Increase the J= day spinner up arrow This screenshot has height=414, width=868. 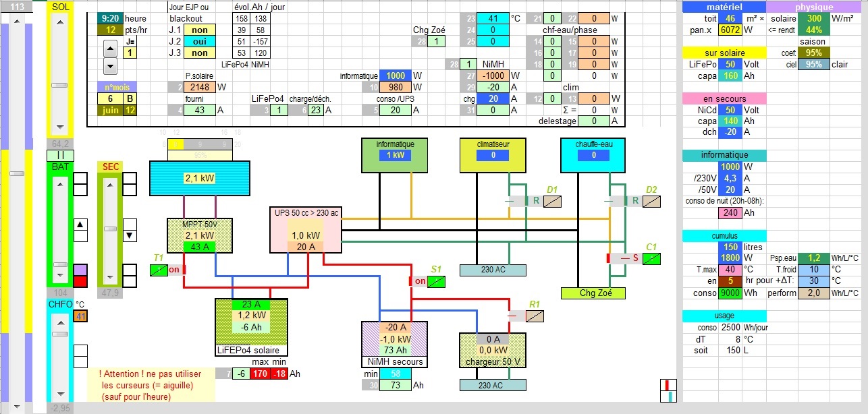pyautogui.click(x=110, y=48)
